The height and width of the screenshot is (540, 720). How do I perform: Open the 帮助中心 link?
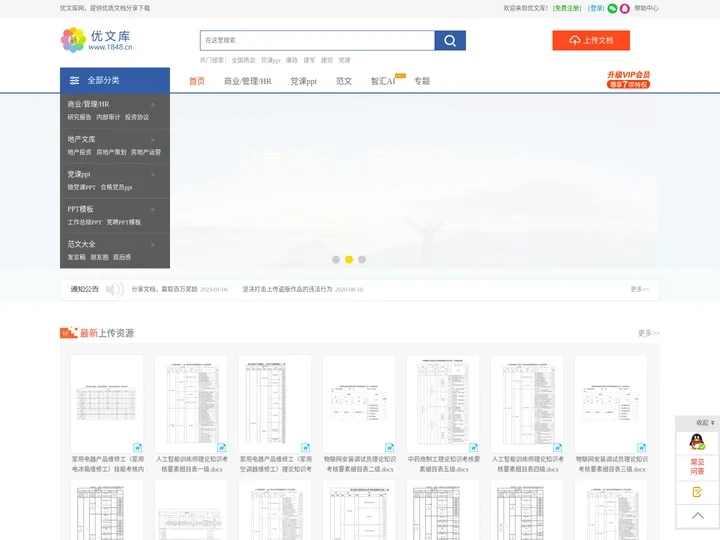pos(646,8)
